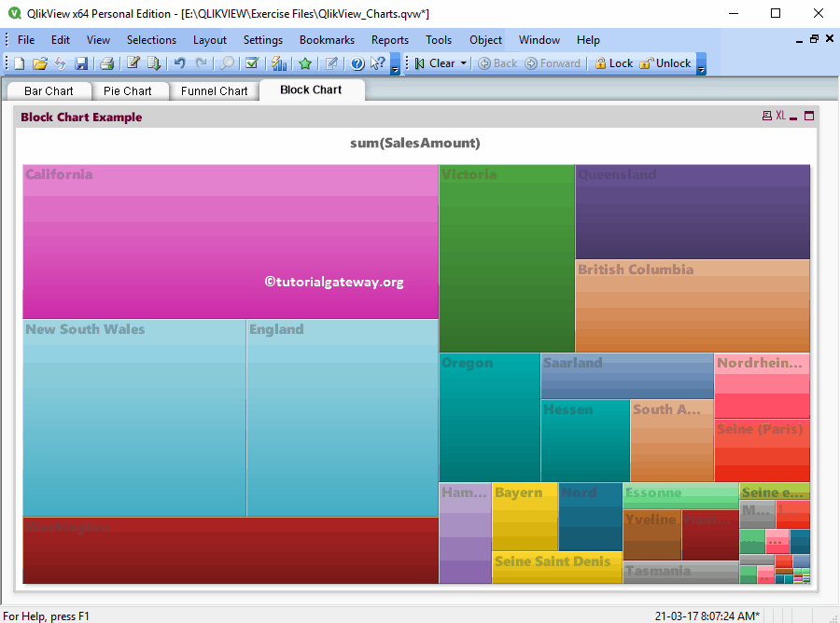Open Help with the question mark icon
840x623 pixels.
(357, 62)
